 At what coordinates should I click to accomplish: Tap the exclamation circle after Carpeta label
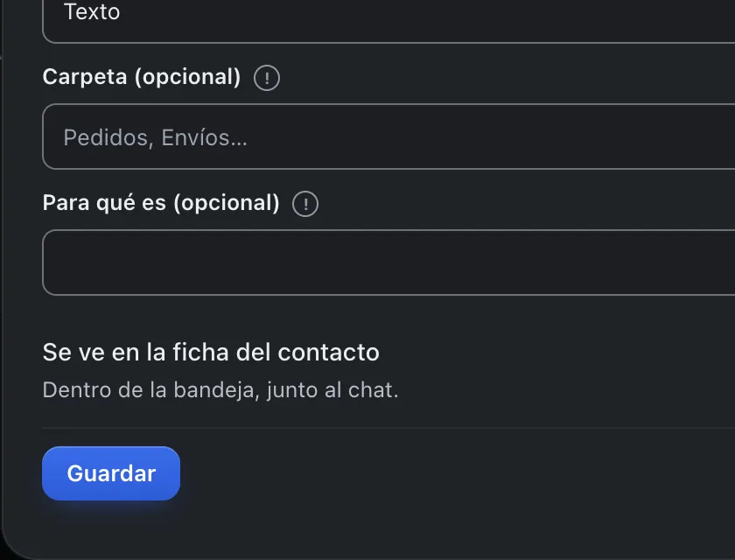pos(267,78)
